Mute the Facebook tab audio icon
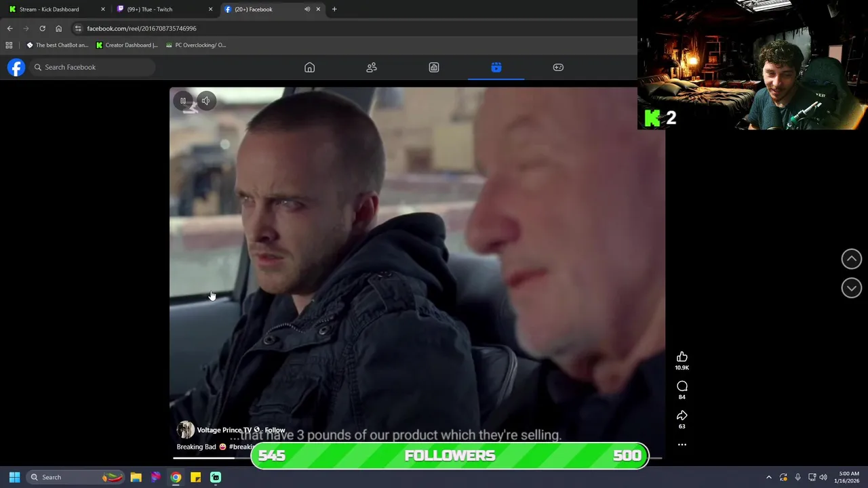The image size is (868, 488). (x=307, y=9)
